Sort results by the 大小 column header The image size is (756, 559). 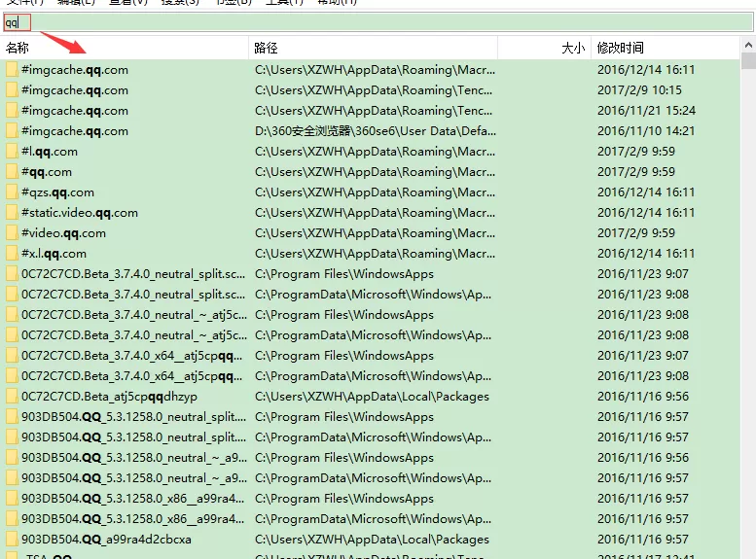tap(544, 48)
